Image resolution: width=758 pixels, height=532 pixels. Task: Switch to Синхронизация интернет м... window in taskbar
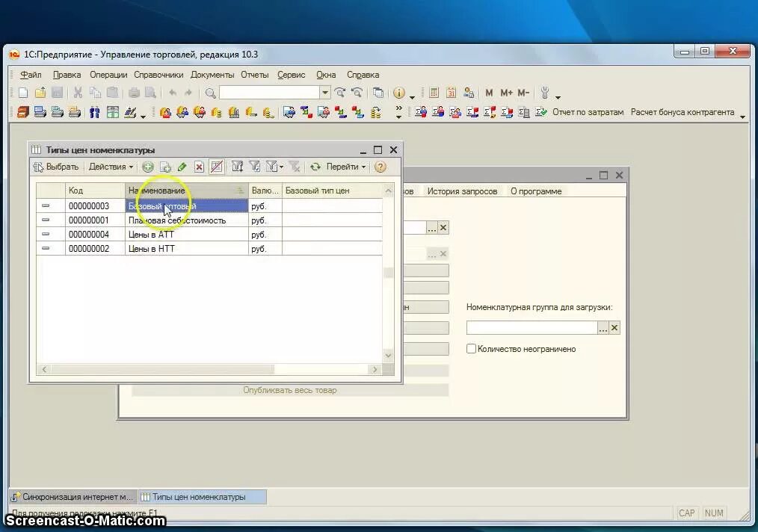[x=73, y=497]
